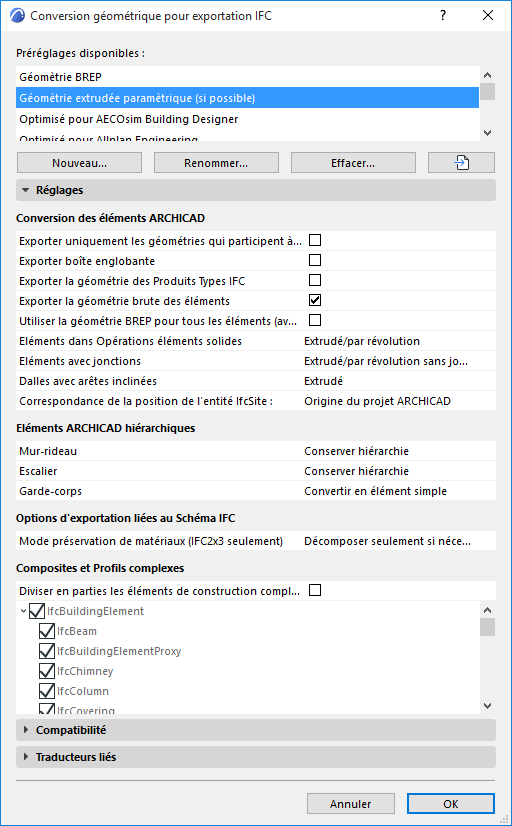Uncheck the IfcBeam checkbox

47,631
